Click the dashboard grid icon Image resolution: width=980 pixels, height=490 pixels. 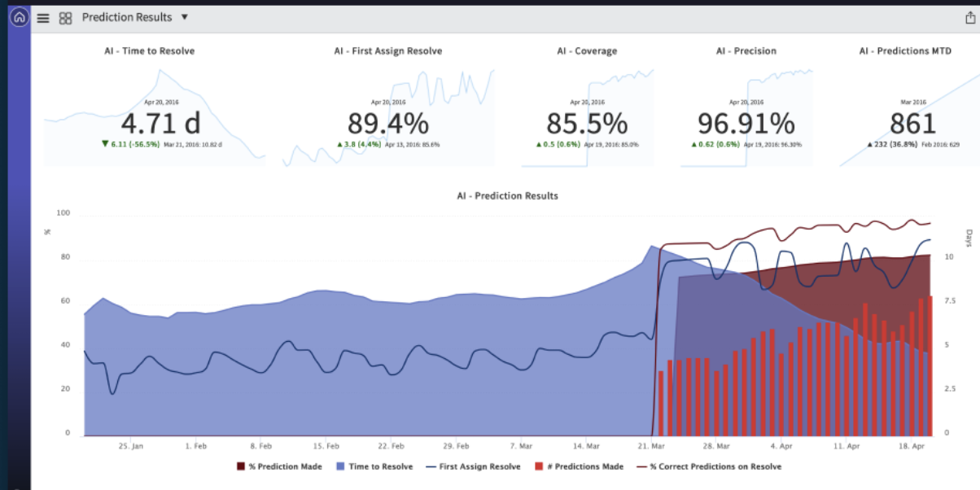[x=66, y=18]
